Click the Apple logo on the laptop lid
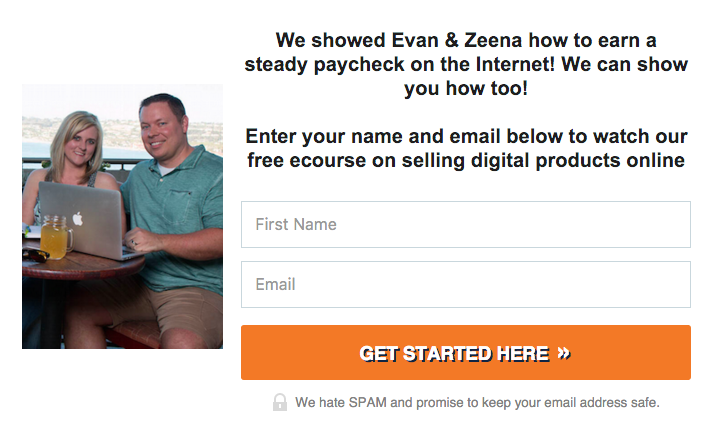719x436 pixels. [78, 219]
